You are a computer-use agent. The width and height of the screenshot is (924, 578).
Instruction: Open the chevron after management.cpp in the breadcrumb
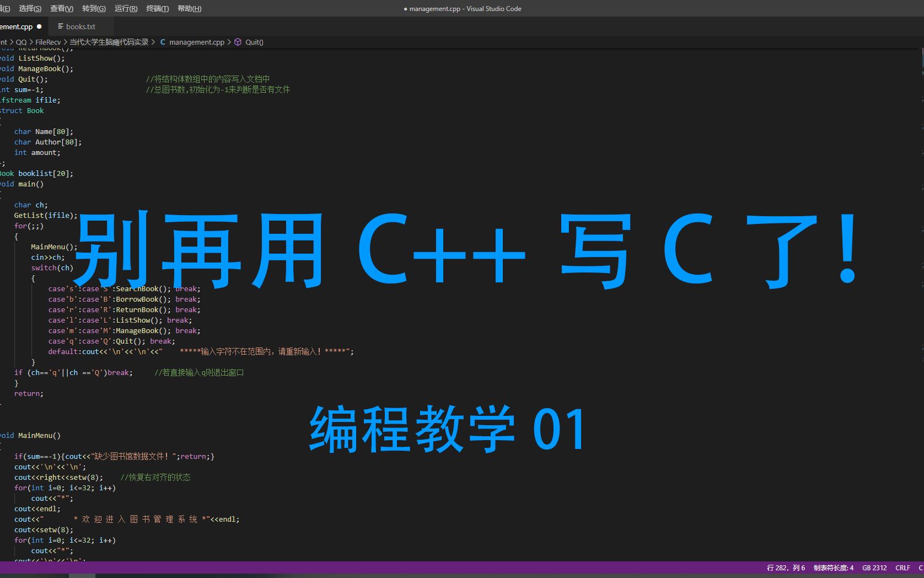click(x=229, y=42)
